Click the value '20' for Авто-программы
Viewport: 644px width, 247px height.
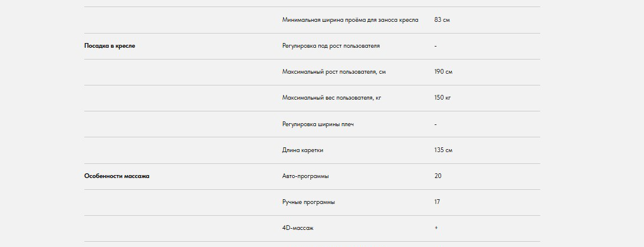pyautogui.click(x=438, y=176)
